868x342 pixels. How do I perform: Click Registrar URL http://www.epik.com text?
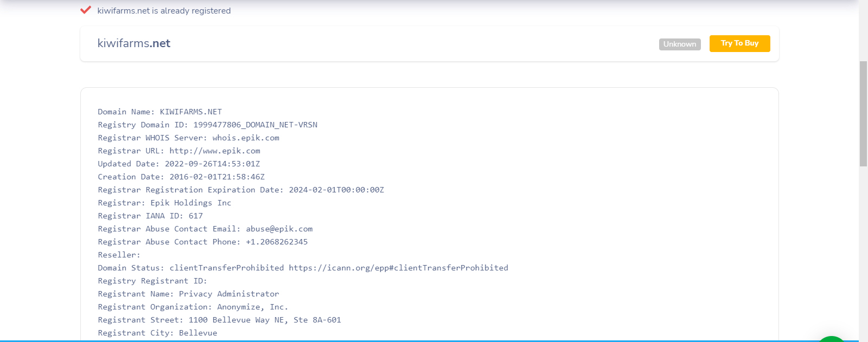[179, 151]
